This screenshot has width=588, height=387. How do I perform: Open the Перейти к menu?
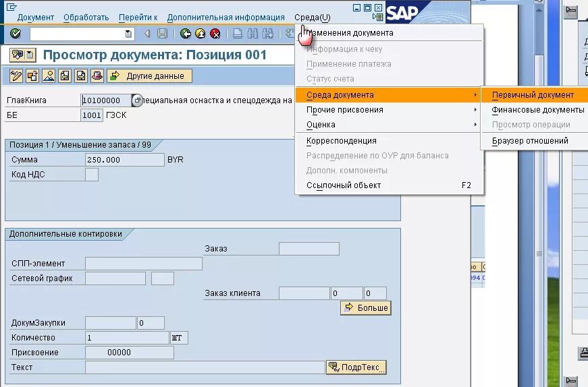pyautogui.click(x=138, y=18)
